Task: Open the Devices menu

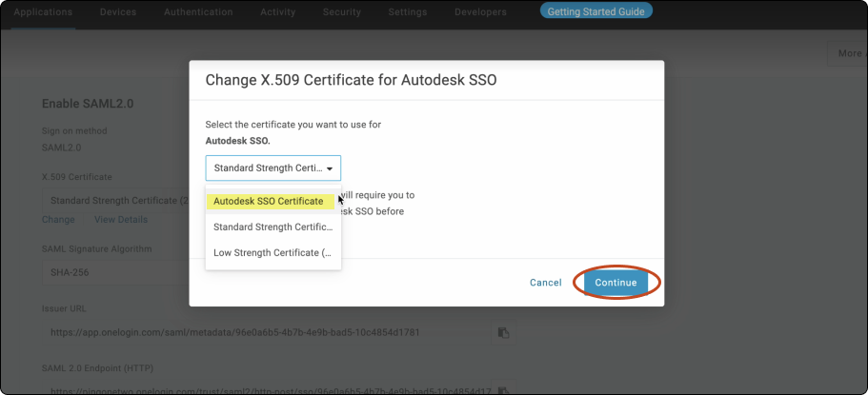Action: tap(117, 12)
